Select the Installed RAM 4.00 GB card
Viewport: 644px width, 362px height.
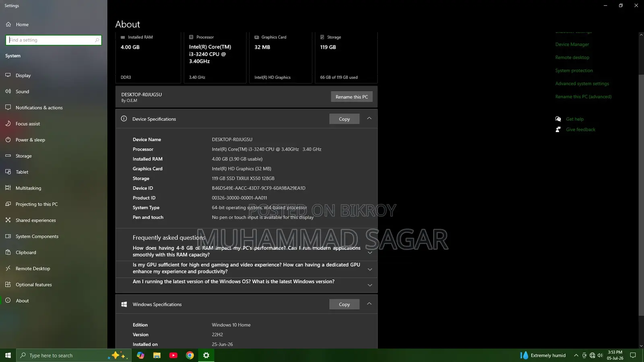pos(148,58)
